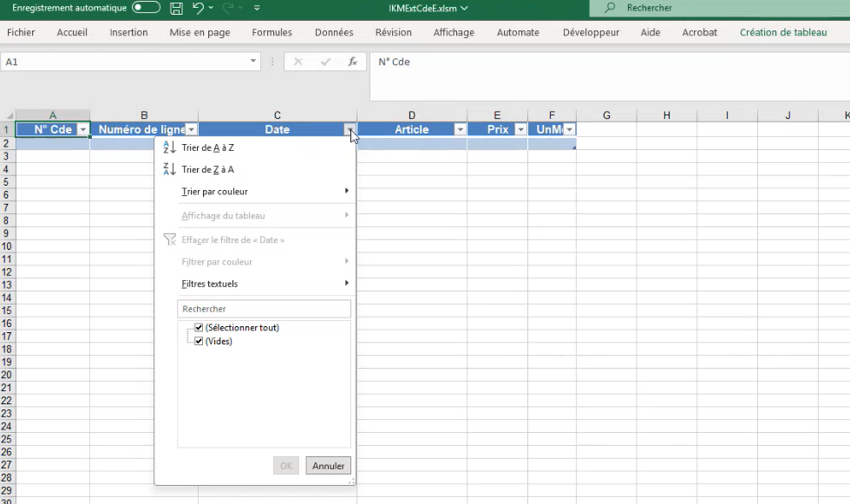The image size is (850, 504).
Task: Click the Annuler button
Action: [328, 466]
